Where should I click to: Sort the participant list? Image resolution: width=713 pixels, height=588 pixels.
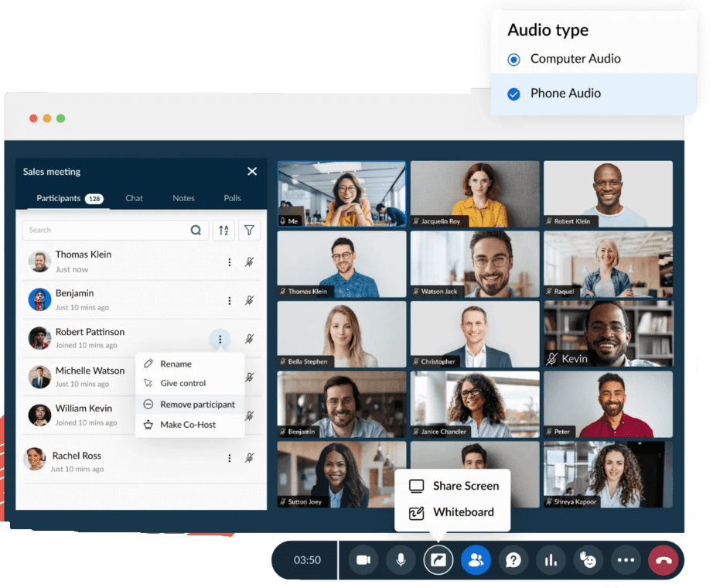223,230
